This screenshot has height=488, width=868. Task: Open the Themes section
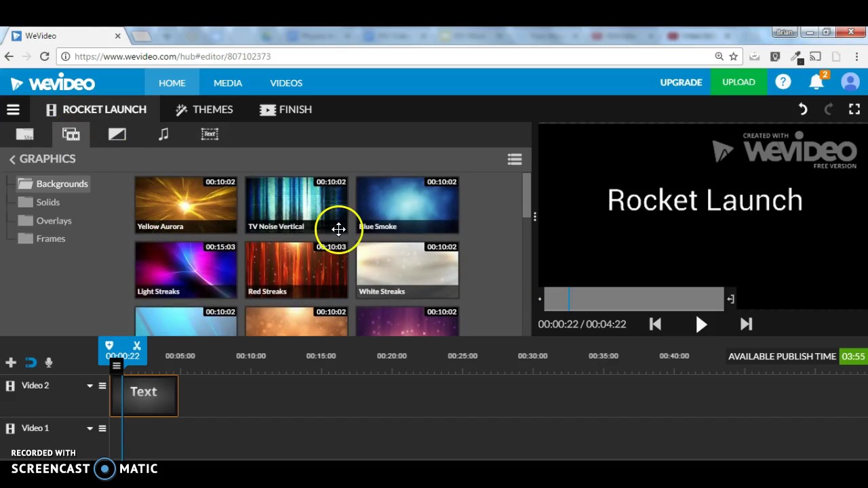click(204, 109)
